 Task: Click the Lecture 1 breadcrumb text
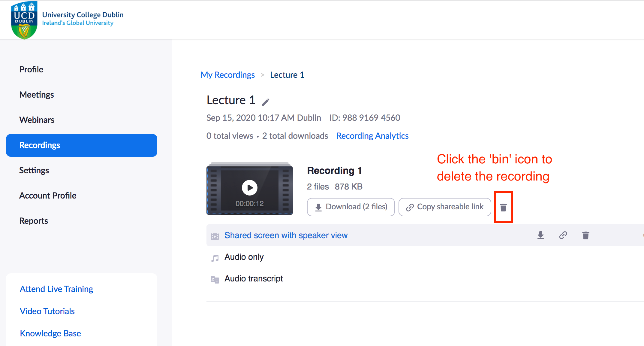point(287,75)
